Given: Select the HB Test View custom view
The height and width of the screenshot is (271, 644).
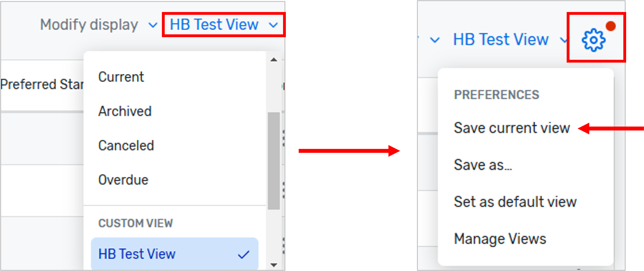Looking at the screenshot, I should pyautogui.click(x=137, y=254).
